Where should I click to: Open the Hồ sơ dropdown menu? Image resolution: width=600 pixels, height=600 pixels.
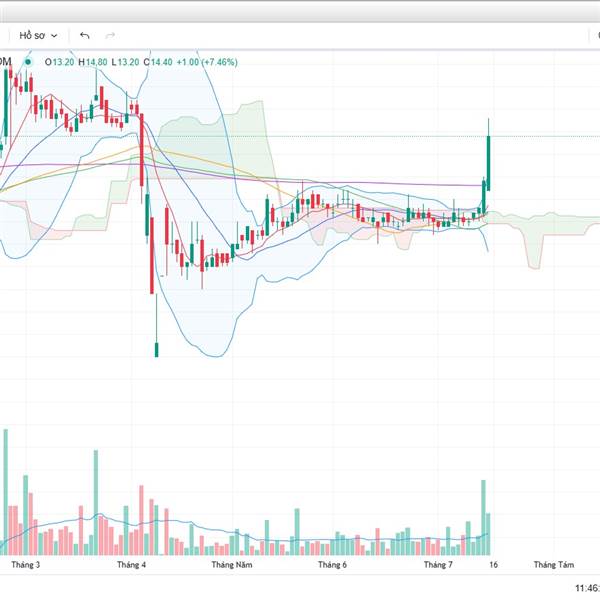(x=38, y=36)
